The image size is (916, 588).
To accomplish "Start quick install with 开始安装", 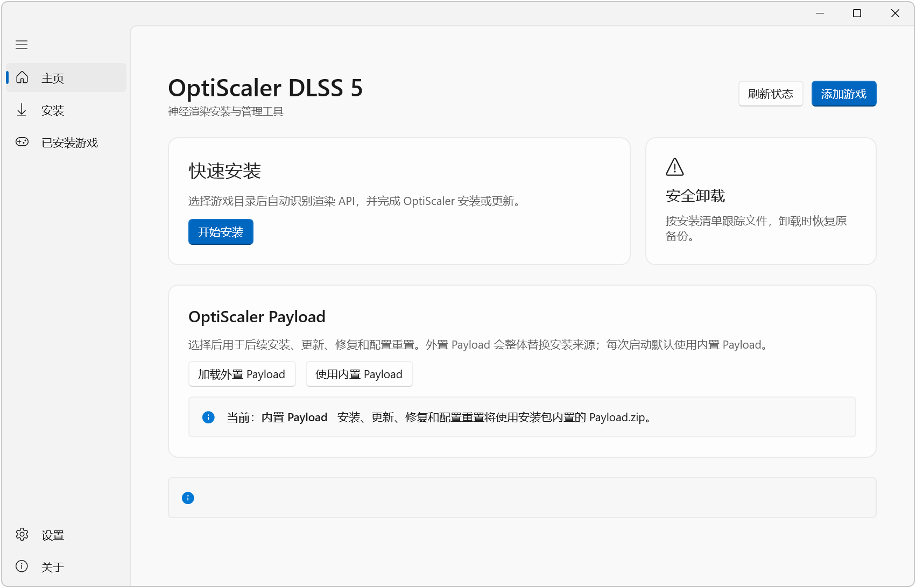I will coord(221,232).
